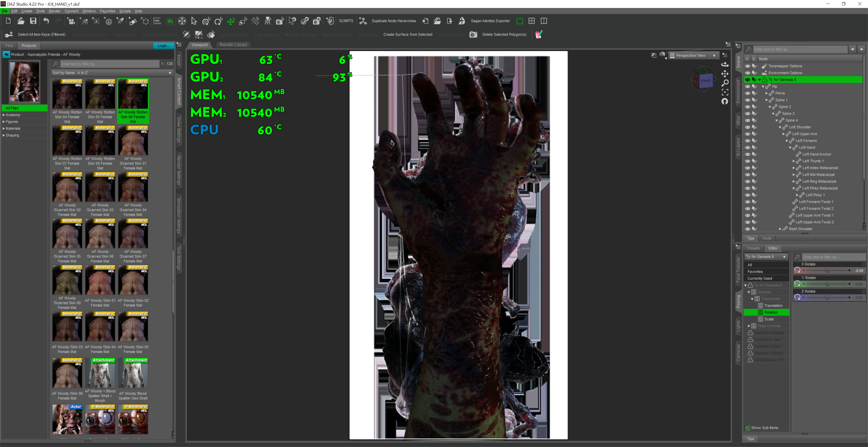Hide the Tonemapper Options node

[747, 66]
